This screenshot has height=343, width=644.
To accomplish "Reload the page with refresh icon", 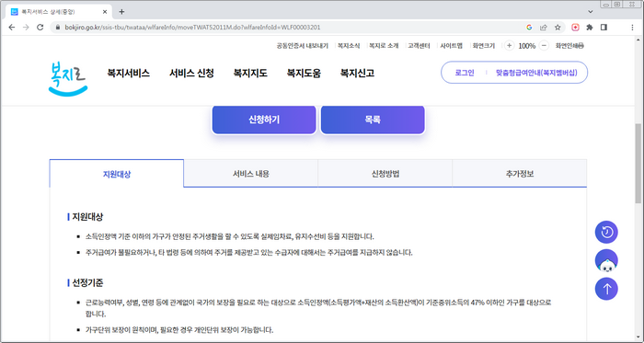I will coord(40,28).
